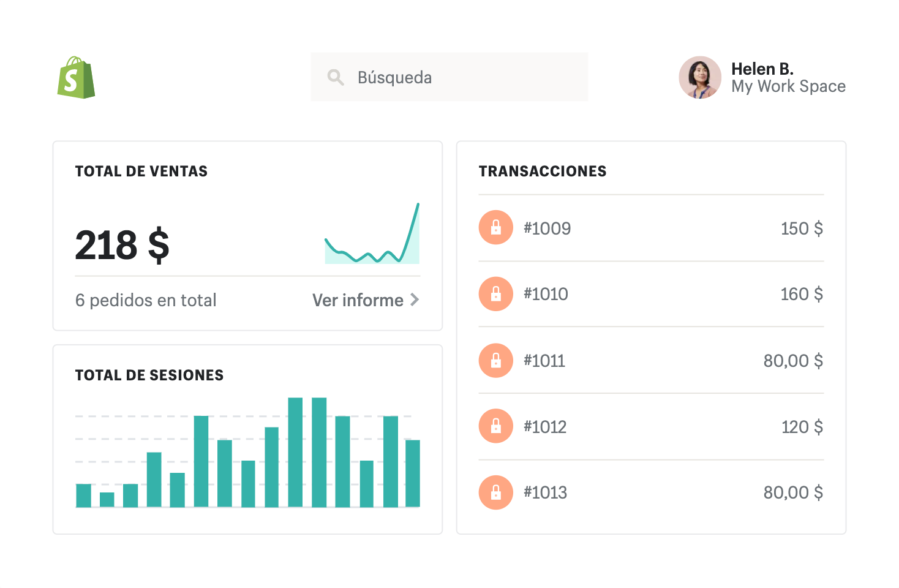Click the 160 $ amount for #1010

point(801,294)
